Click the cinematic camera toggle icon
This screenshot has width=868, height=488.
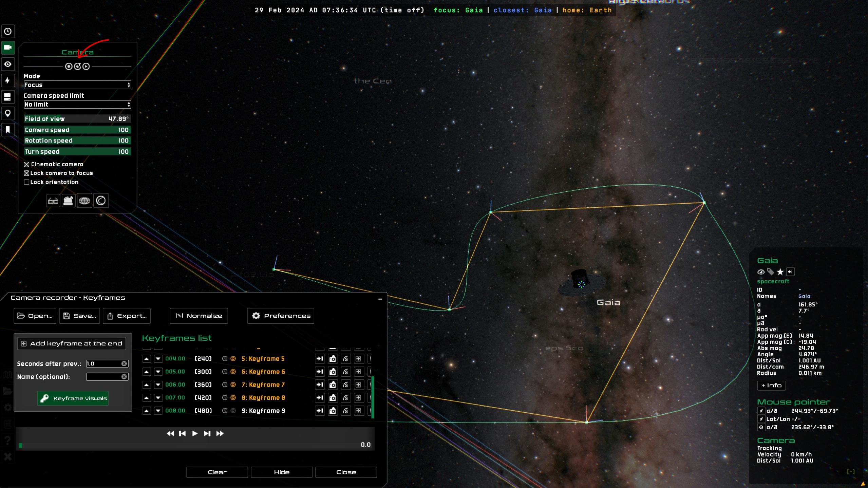click(27, 164)
